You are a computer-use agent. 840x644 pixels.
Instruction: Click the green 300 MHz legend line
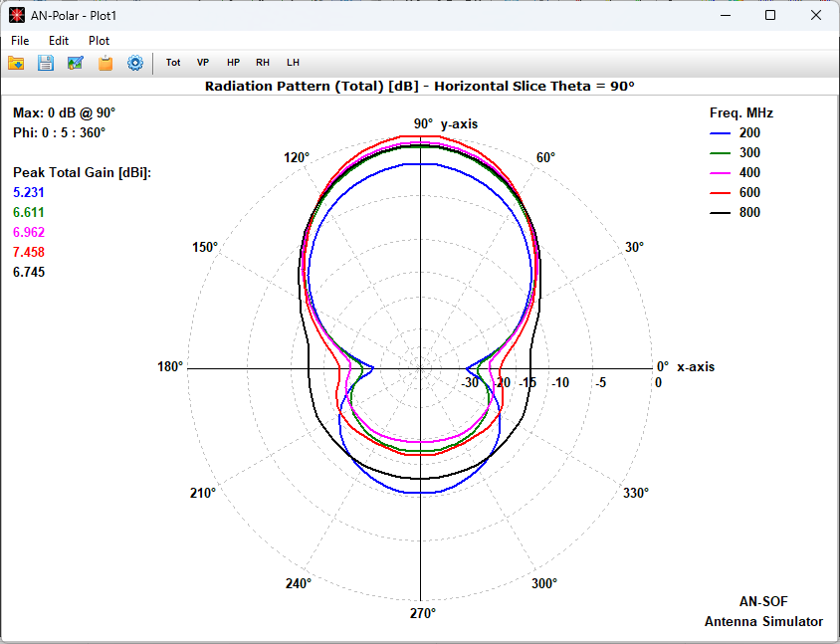click(x=720, y=152)
